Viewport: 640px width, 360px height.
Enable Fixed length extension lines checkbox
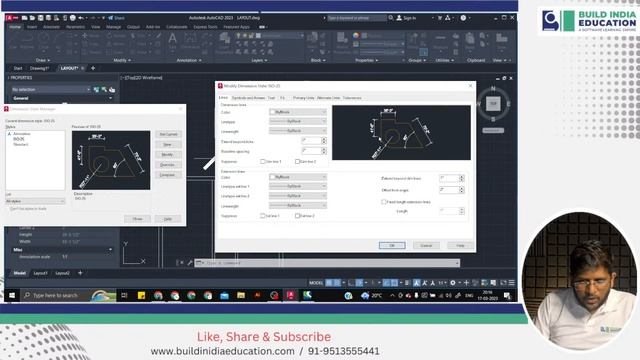pos(383,202)
